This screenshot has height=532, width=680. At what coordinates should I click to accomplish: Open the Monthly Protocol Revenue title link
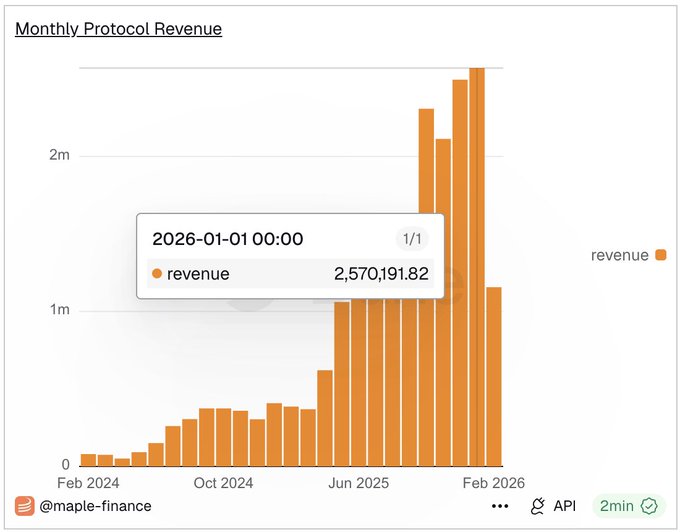[118, 29]
